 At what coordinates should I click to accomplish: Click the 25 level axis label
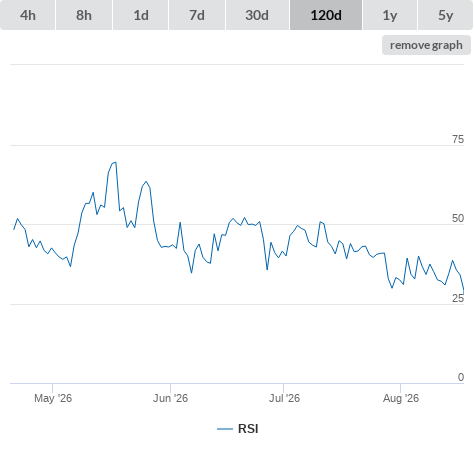tap(458, 298)
